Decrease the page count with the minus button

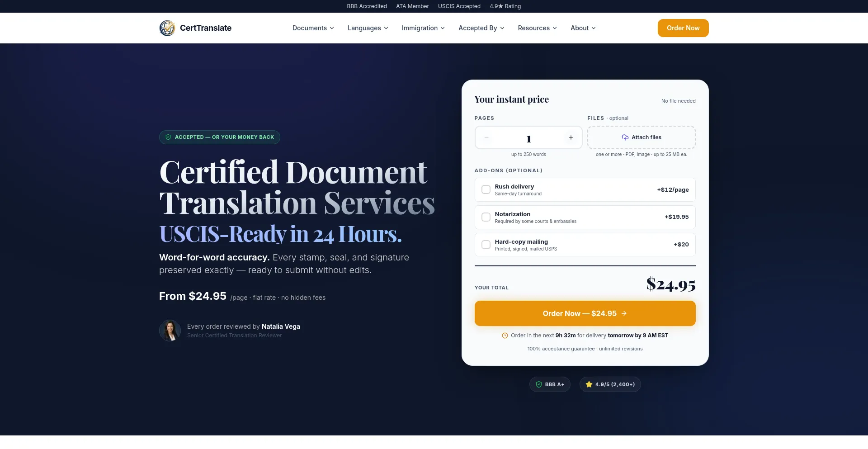486,137
